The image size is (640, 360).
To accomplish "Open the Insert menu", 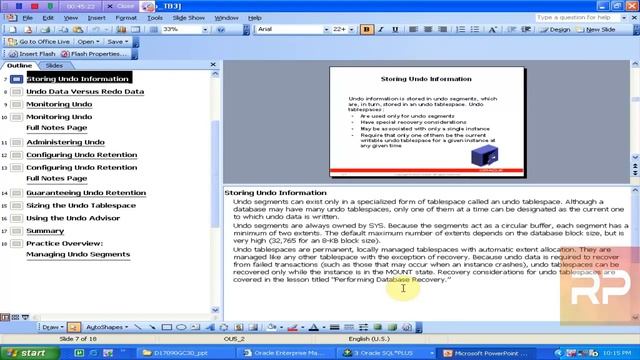I will click(96, 18).
